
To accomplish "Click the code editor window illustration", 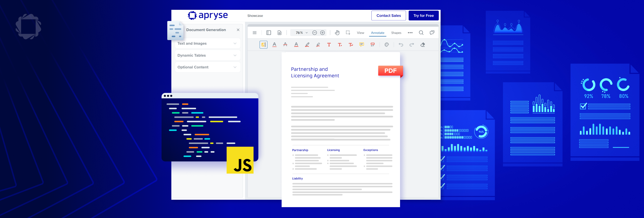I will [x=210, y=127].
